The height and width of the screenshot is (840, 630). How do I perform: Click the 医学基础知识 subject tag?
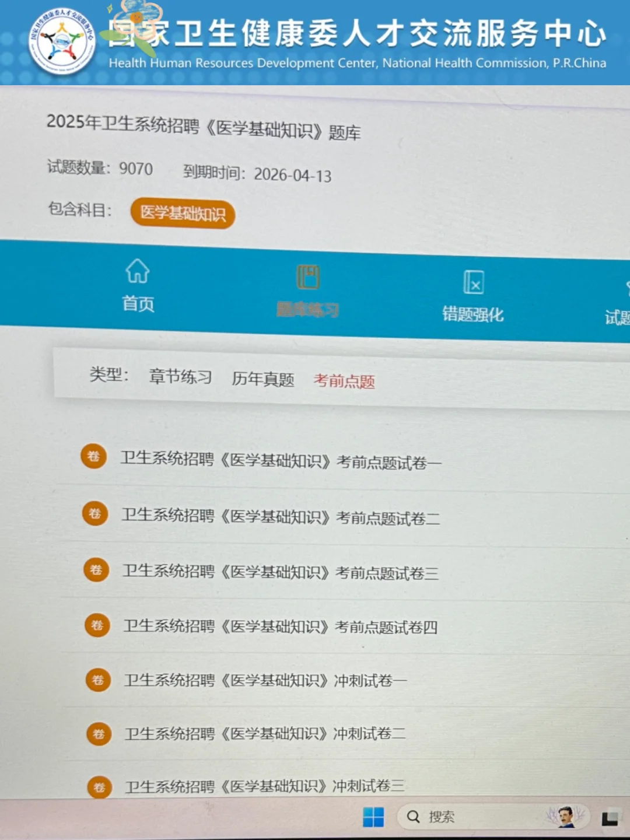pyautogui.click(x=183, y=213)
